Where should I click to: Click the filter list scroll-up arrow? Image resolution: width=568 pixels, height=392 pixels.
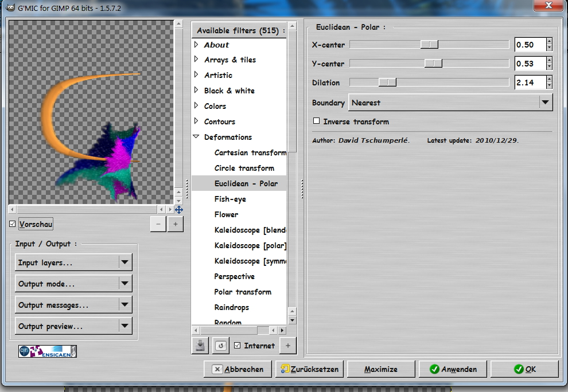(293, 26)
